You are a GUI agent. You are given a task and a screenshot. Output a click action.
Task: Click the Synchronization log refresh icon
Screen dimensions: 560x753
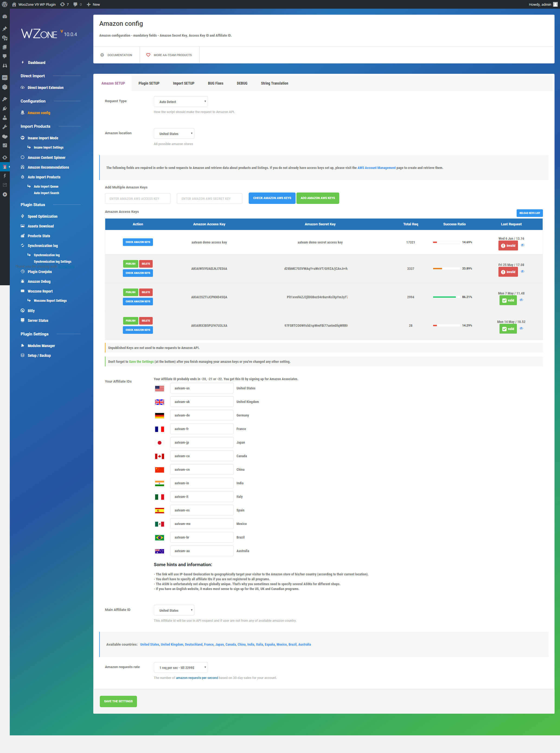23,245
